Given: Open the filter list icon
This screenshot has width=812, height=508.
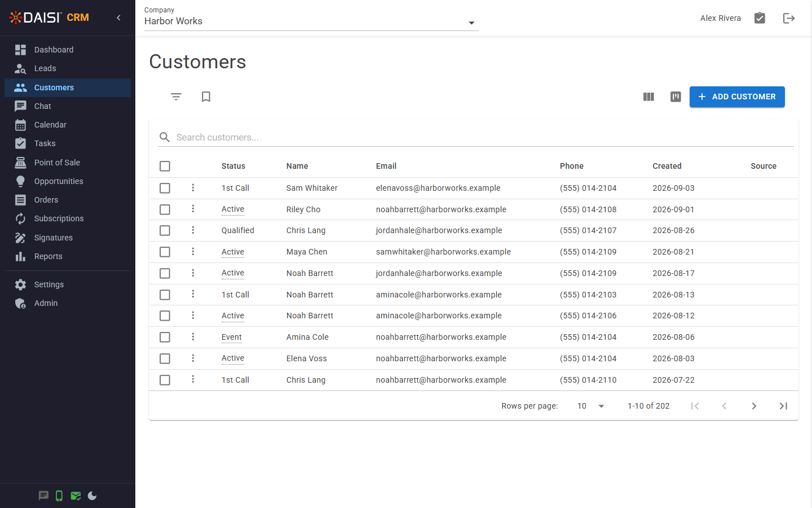Looking at the screenshot, I should coord(176,97).
